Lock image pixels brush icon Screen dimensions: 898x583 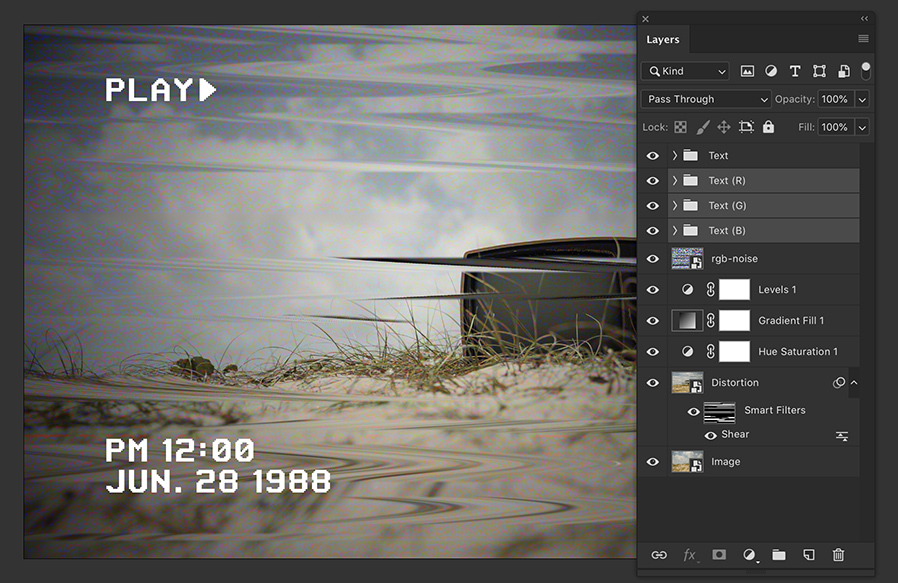click(703, 127)
